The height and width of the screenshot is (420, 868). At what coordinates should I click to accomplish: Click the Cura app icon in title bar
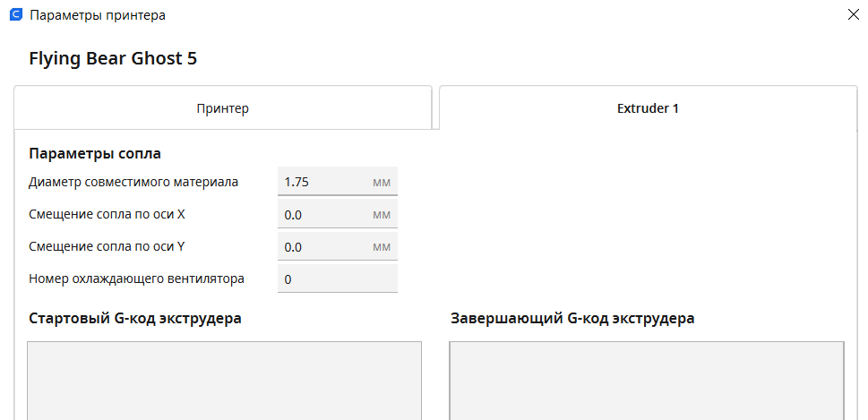pyautogui.click(x=17, y=15)
